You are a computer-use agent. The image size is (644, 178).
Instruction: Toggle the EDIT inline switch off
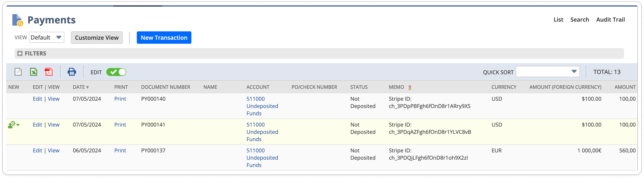point(116,72)
